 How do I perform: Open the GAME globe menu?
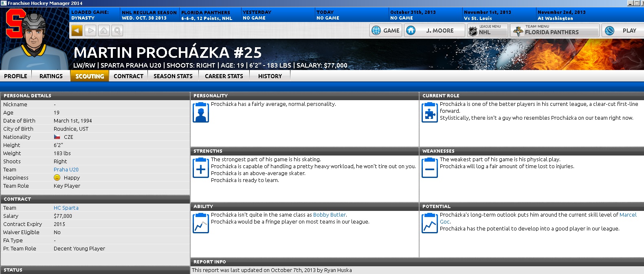point(386,31)
